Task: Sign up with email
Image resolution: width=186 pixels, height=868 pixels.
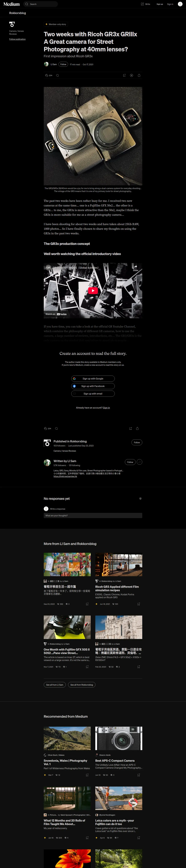Action: [93, 393]
